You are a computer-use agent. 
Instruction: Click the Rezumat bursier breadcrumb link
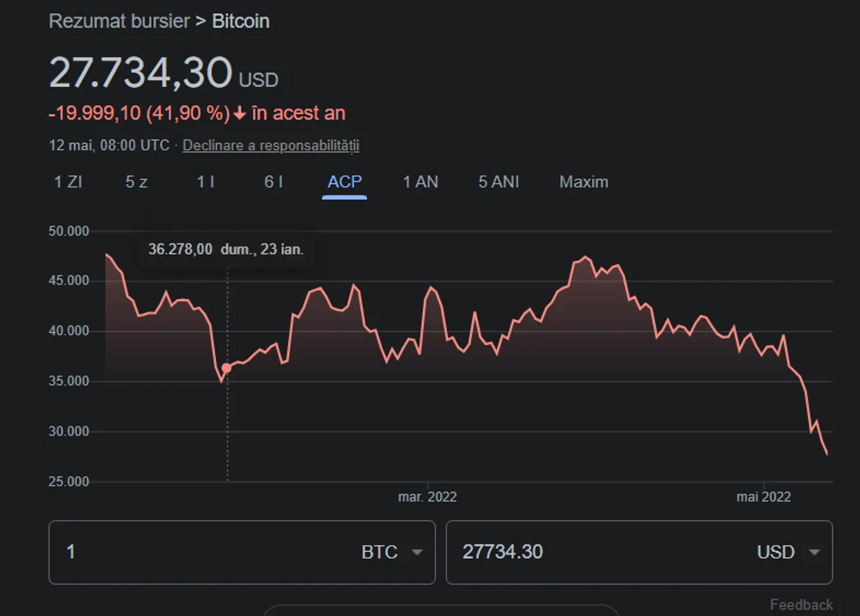click(119, 21)
